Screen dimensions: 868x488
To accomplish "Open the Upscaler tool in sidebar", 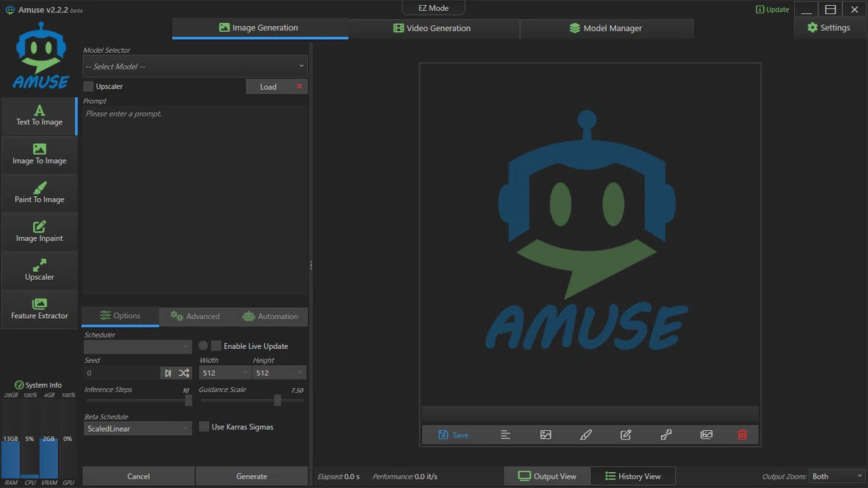I will click(x=40, y=271).
